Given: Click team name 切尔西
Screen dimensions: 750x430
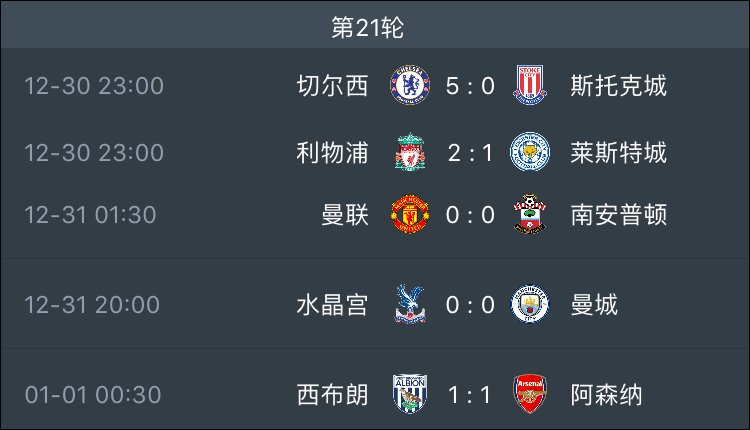Looking at the screenshot, I should (332, 86).
